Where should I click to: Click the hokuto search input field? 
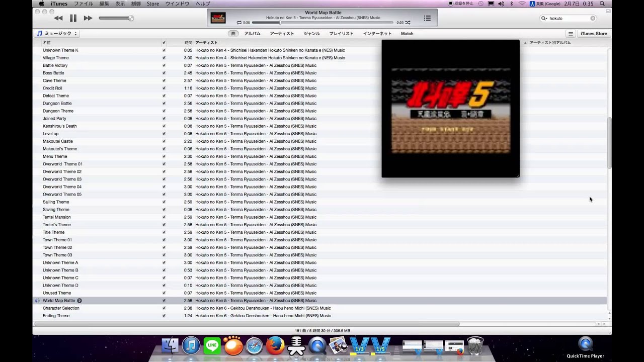tap(569, 18)
